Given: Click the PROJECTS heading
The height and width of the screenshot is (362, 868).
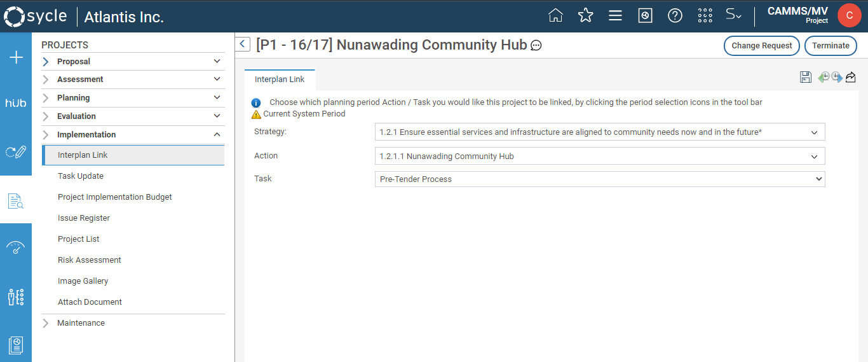Looking at the screenshot, I should click(65, 45).
